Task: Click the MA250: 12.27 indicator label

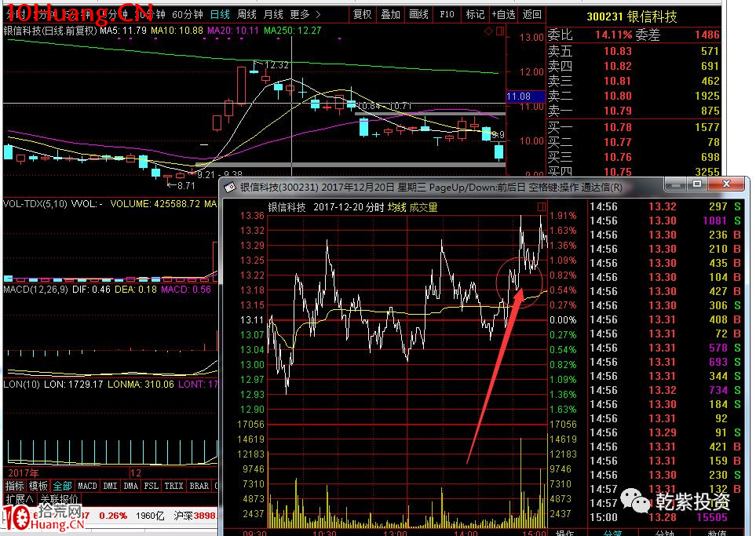Action: [x=293, y=31]
